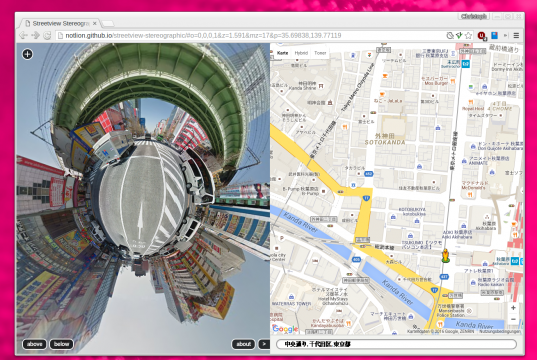Screen dimensions: 537x360
Task: Show the hidden extensions arrow
Action: pyautogui.click(x=505, y=35)
